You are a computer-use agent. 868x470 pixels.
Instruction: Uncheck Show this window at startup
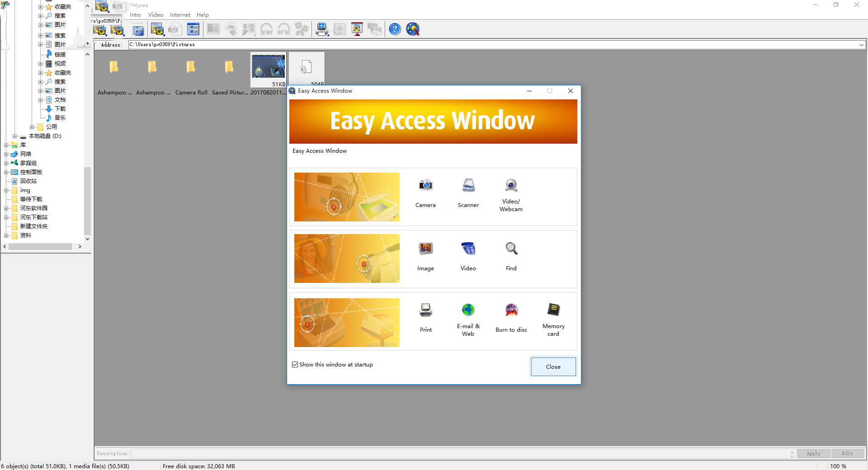(295, 365)
